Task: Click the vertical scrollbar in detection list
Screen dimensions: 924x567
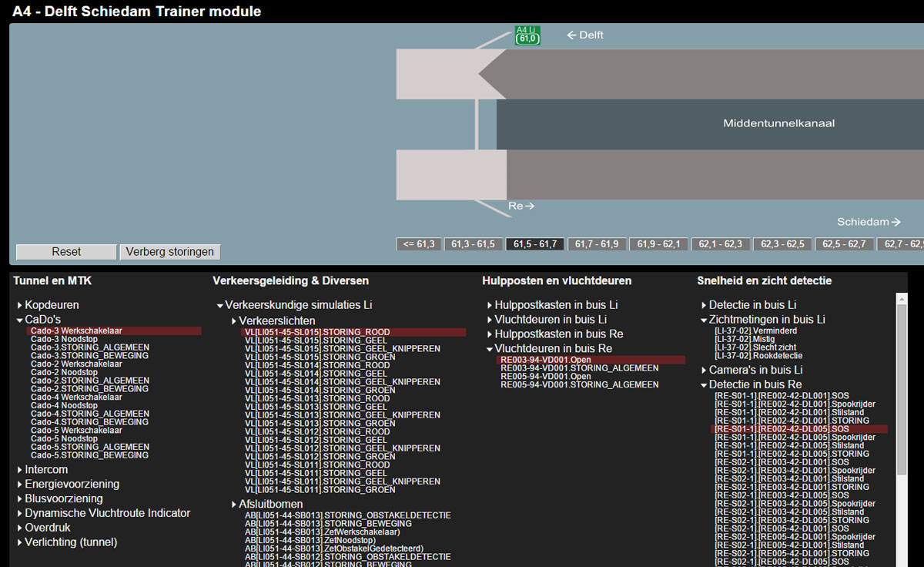Action: click(902, 385)
